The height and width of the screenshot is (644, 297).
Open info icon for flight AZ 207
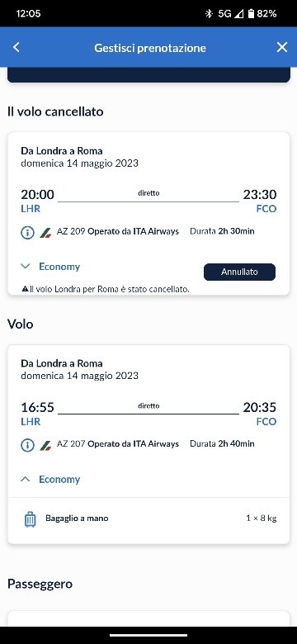(x=27, y=445)
